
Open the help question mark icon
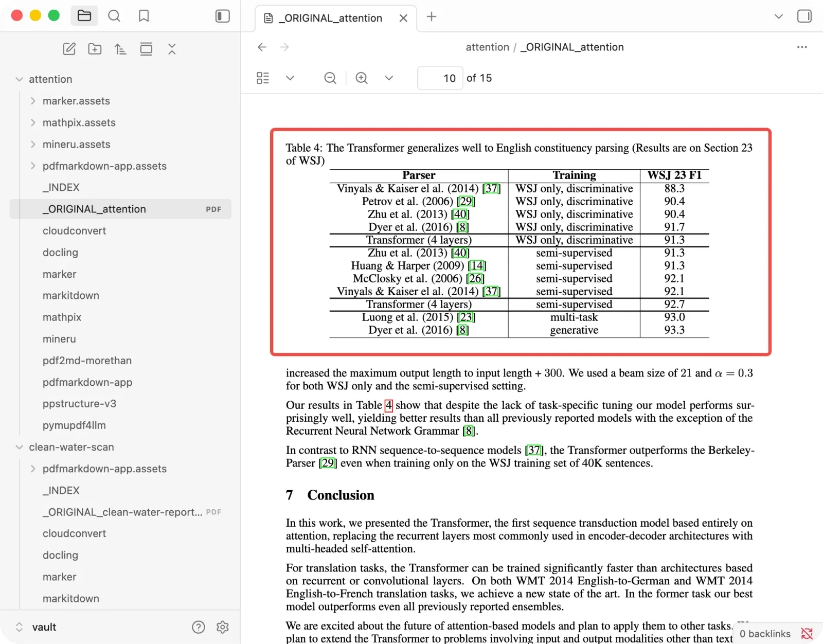[199, 627]
